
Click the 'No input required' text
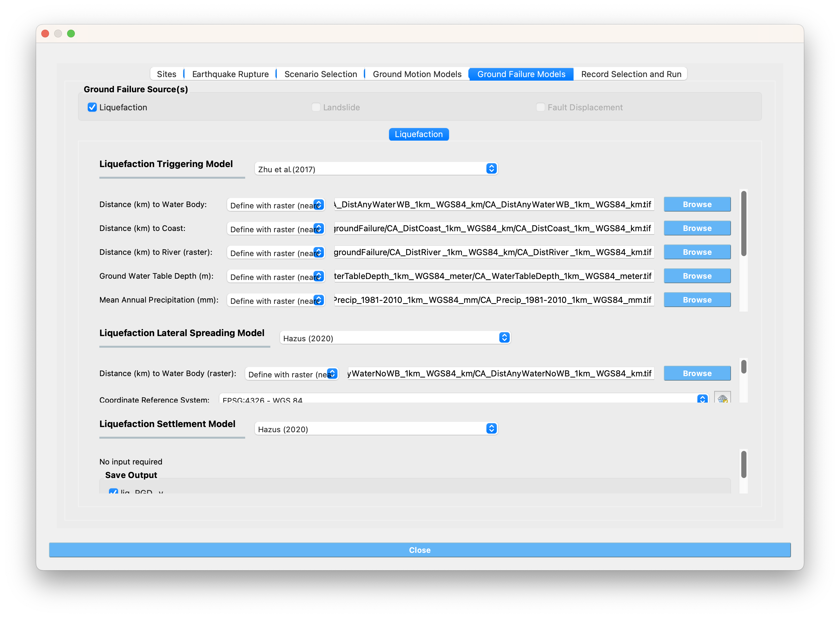coord(131,462)
